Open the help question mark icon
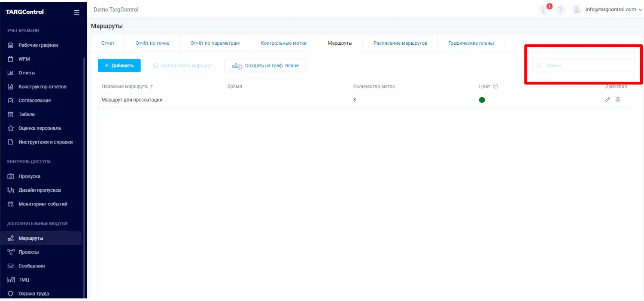 click(x=561, y=10)
